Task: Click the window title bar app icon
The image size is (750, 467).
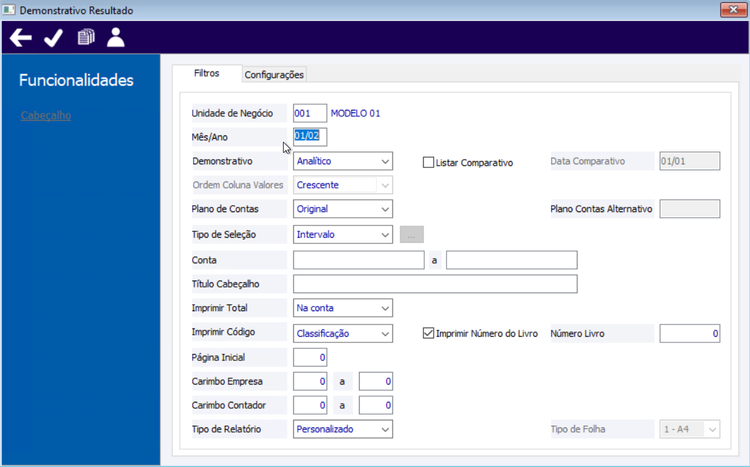Action: coord(9,10)
